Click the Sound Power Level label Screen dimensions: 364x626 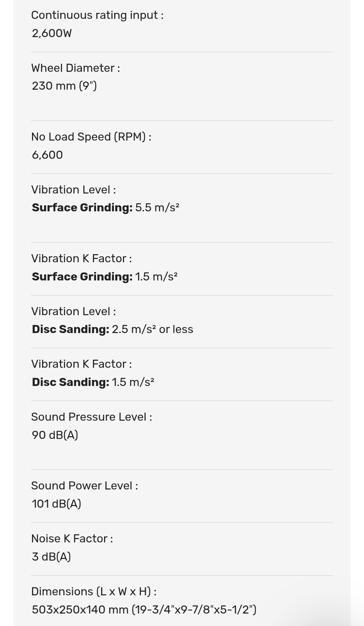[84, 486]
